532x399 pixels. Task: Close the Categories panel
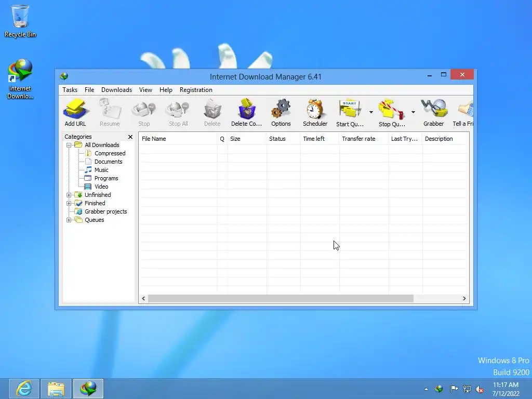(x=130, y=137)
